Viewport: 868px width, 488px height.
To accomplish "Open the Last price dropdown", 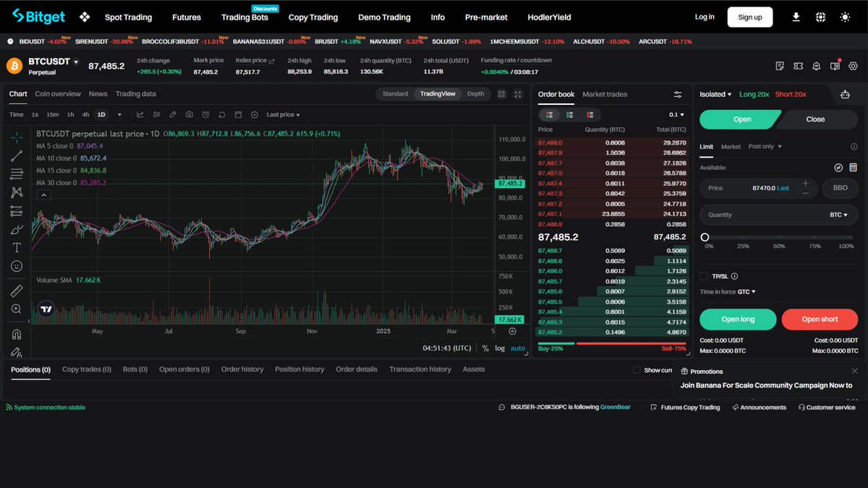I will (283, 115).
